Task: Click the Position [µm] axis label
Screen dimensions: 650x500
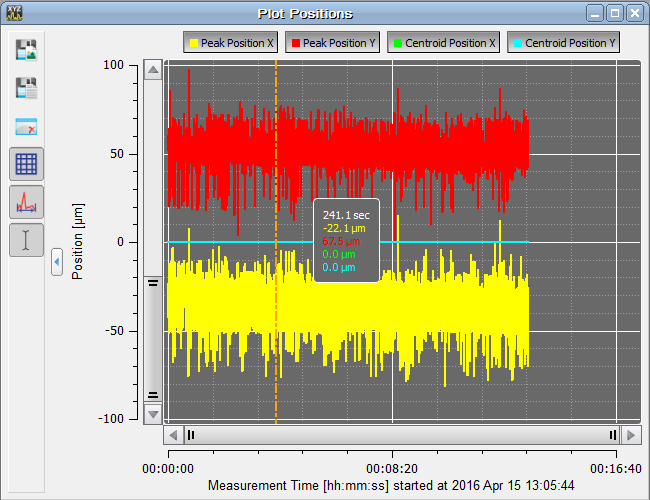Action: point(77,241)
